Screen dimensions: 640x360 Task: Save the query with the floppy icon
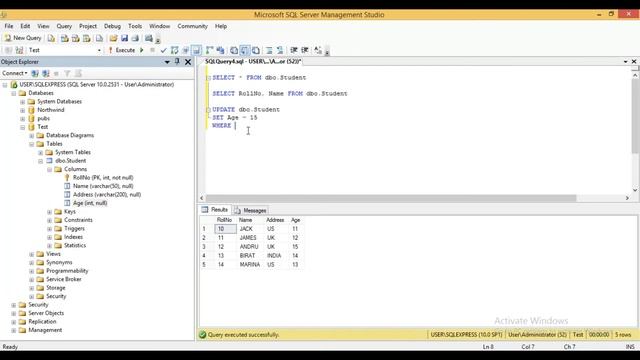124,38
